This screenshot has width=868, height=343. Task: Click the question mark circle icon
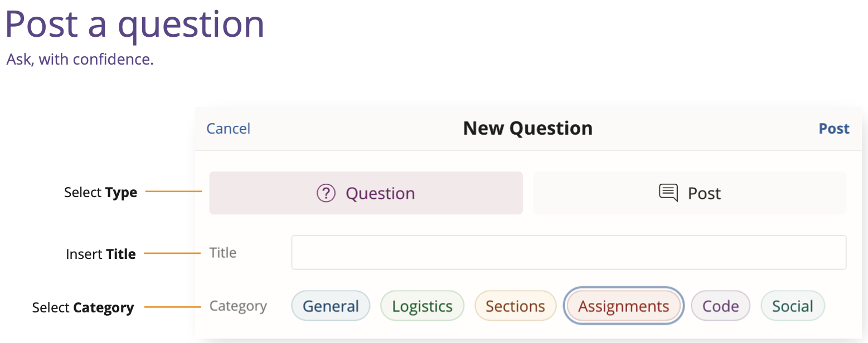[x=326, y=193]
